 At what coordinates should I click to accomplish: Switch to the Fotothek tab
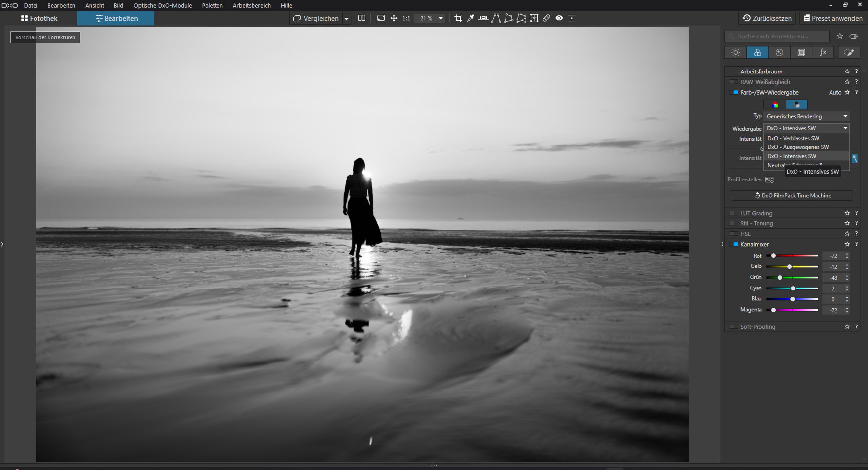39,18
